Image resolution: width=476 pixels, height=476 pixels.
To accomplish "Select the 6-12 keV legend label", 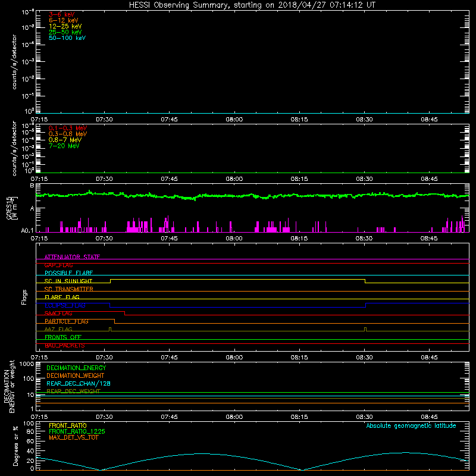I will pos(64,20).
